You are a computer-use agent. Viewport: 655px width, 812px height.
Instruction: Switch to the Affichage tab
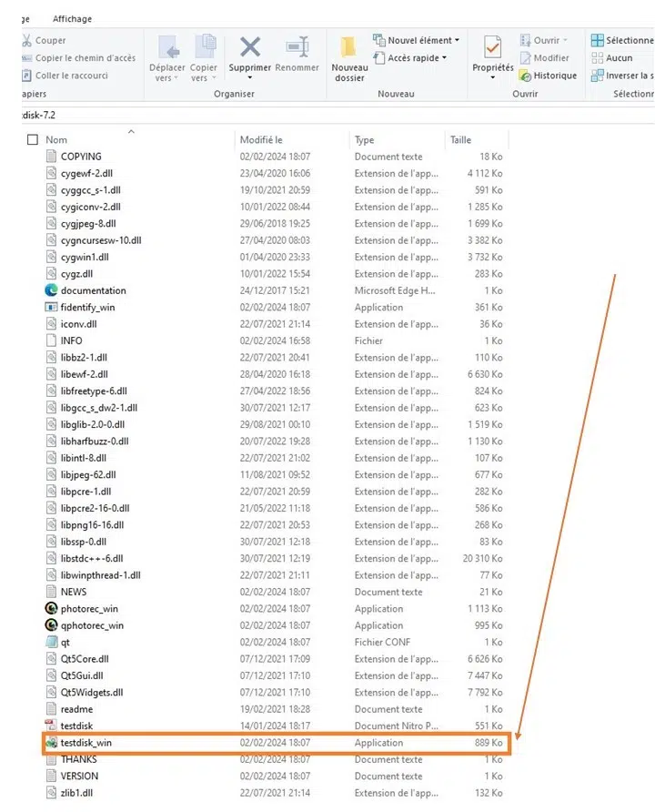(x=73, y=19)
